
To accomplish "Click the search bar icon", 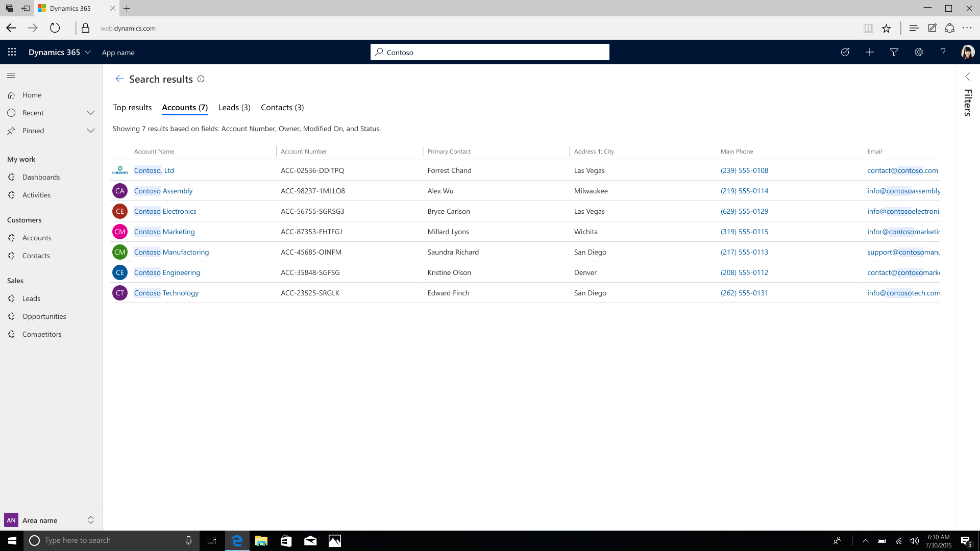I will (380, 52).
